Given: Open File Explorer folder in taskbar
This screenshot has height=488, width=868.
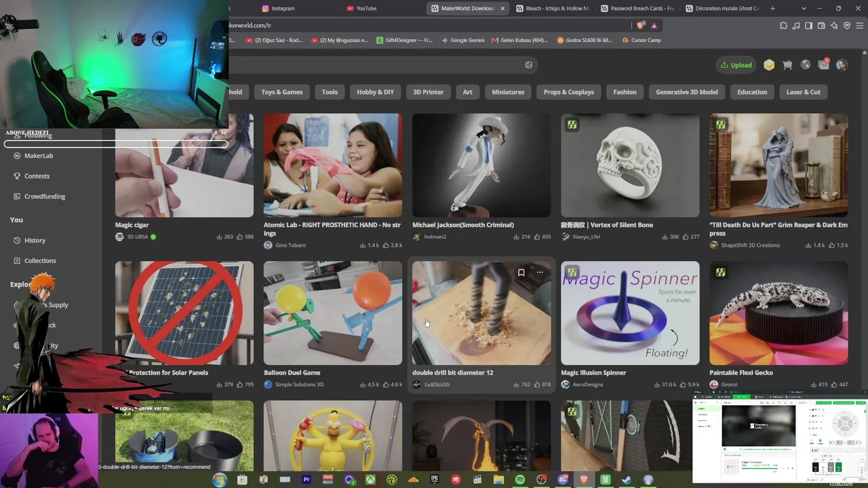Looking at the screenshot, I should click(499, 480).
